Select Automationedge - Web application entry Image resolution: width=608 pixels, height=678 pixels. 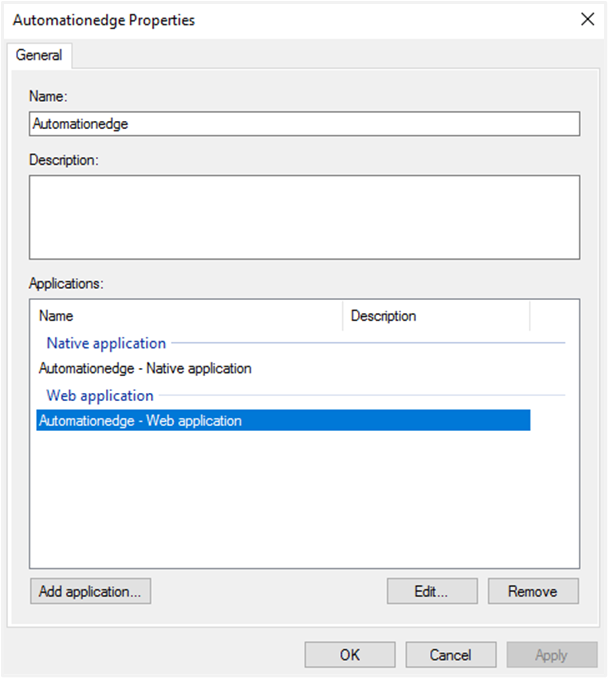click(140, 421)
